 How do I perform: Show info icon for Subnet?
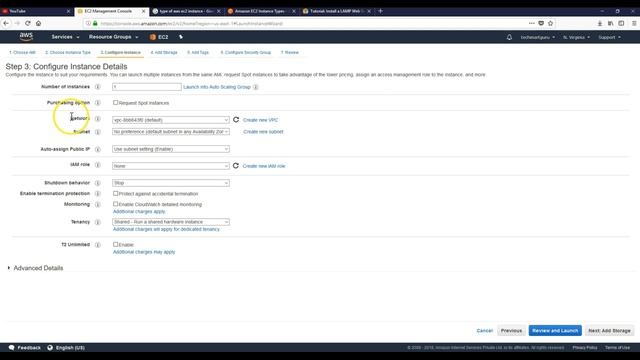click(x=98, y=132)
